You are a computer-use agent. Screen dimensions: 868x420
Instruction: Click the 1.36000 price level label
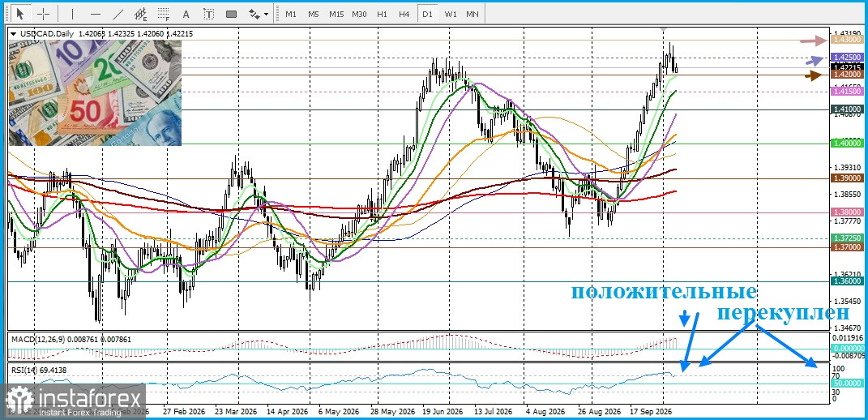846,281
